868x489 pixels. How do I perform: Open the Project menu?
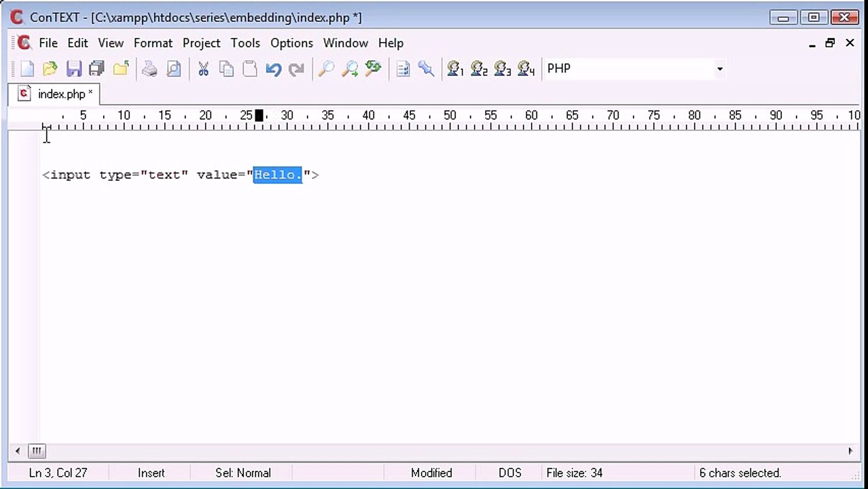click(202, 43)
